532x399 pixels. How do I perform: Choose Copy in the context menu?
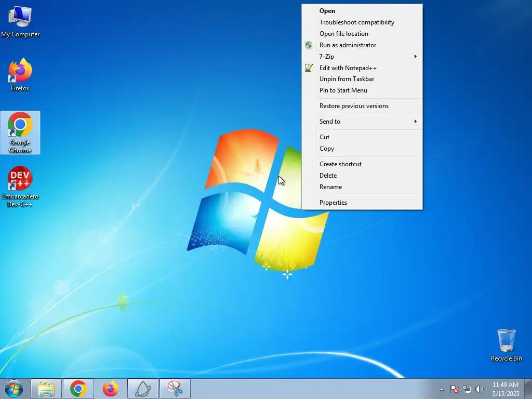[x=362, y=149]
